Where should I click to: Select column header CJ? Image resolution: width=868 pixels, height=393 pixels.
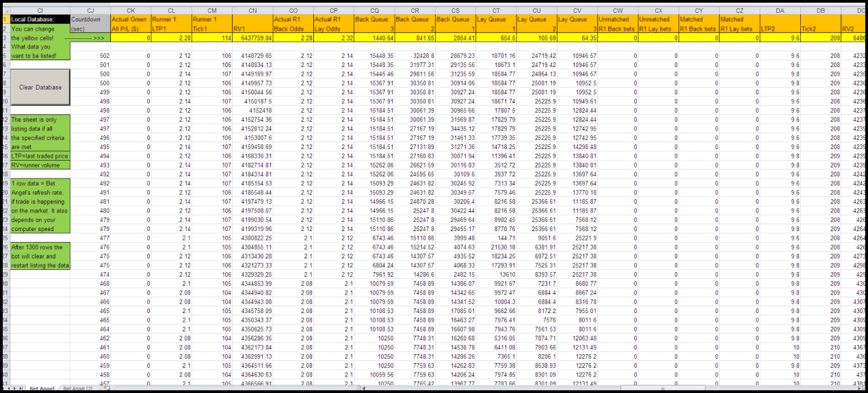coord(90,11)
